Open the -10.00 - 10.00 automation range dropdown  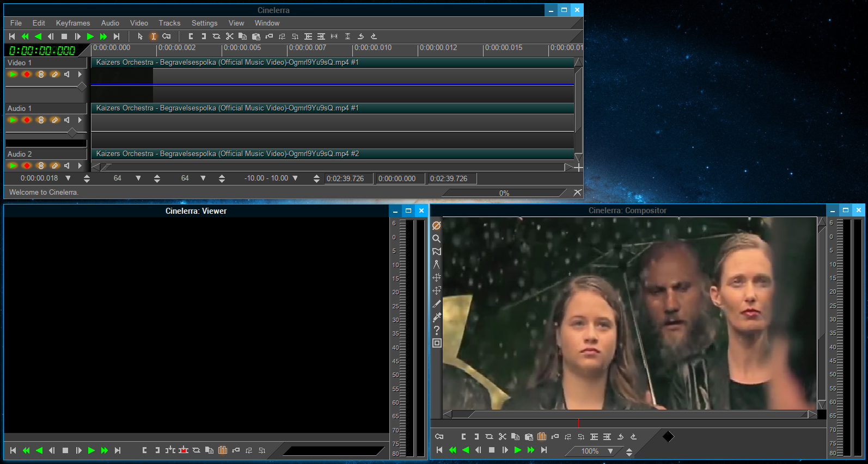coord(295,178)
